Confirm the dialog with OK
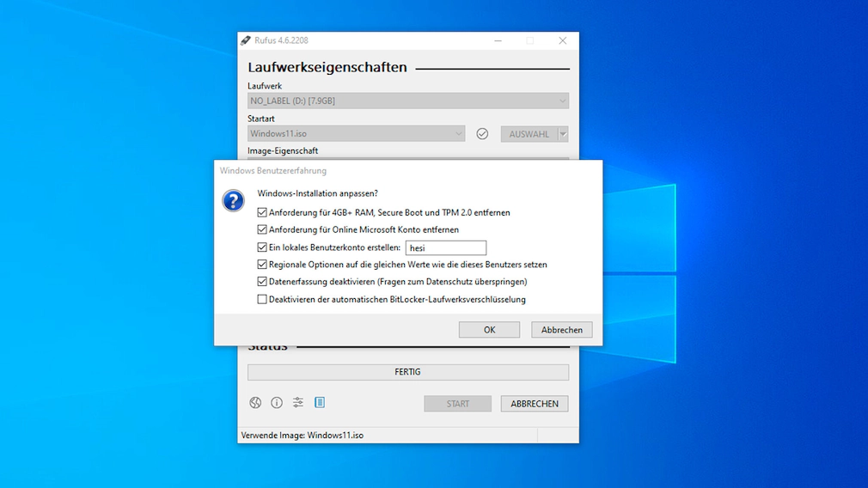The width and height of the screenshot is (868, 488). [x=489, y=330]
